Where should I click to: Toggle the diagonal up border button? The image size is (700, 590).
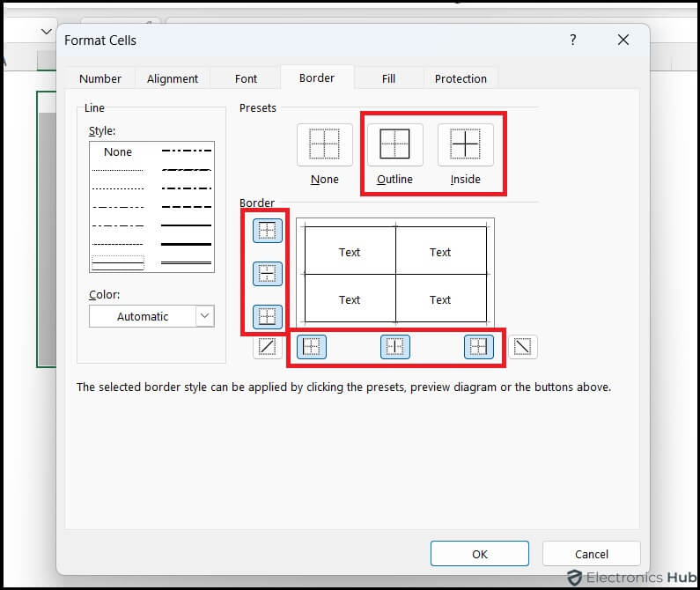pos(268,347)
